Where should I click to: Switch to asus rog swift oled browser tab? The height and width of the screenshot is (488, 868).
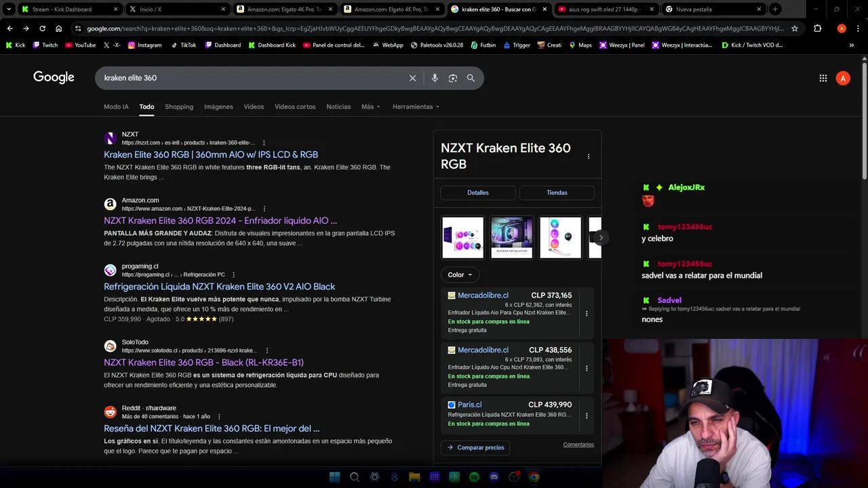605,9
